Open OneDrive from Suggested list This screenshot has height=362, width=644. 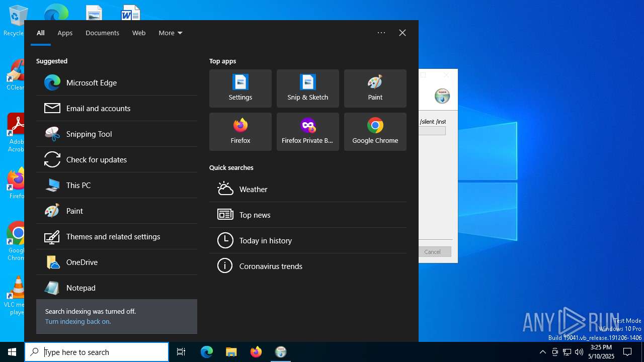(117, 262)
